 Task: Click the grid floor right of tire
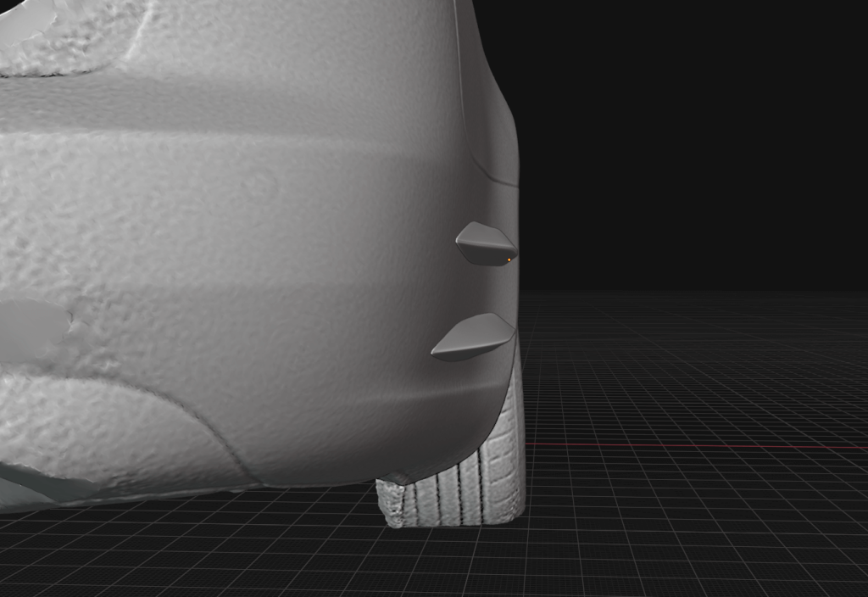pyautogui.click(x=678, y=509)
